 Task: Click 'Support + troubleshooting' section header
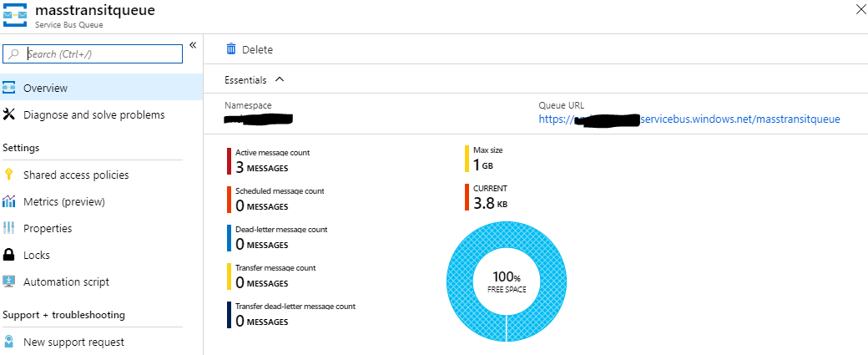pyautogui.click(x=63, y=315)
